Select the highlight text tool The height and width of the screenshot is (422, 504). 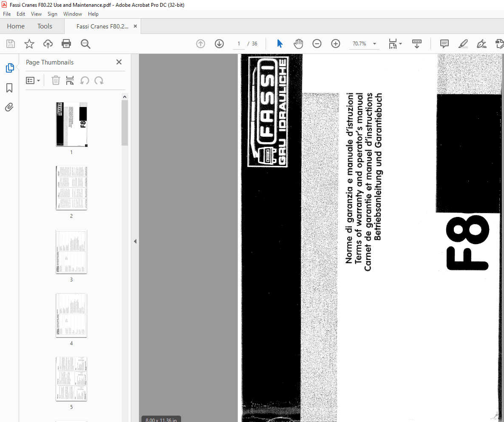point(463,44)
